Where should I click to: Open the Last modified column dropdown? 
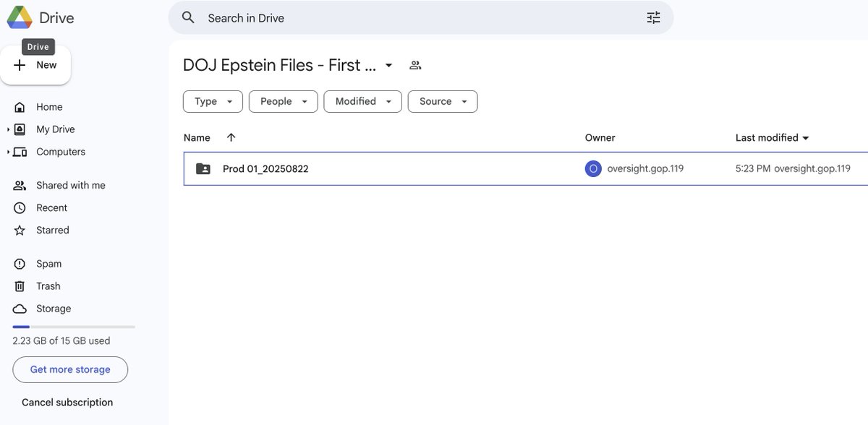806,138
